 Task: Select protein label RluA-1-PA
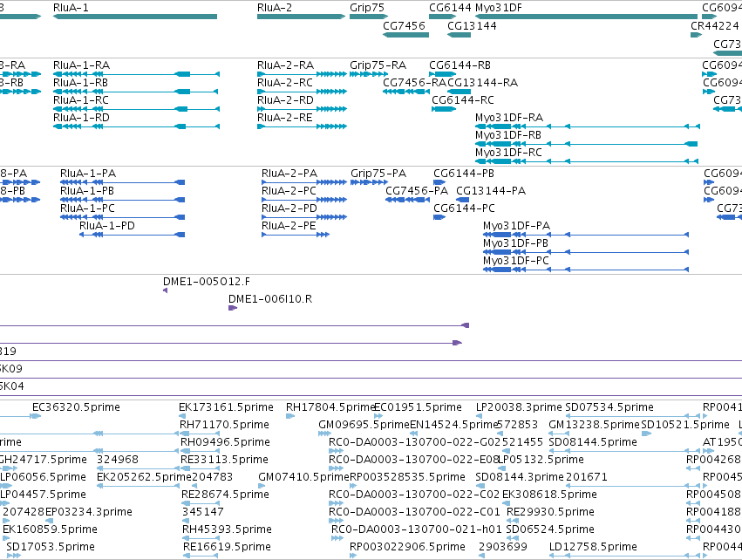point(88,174)
